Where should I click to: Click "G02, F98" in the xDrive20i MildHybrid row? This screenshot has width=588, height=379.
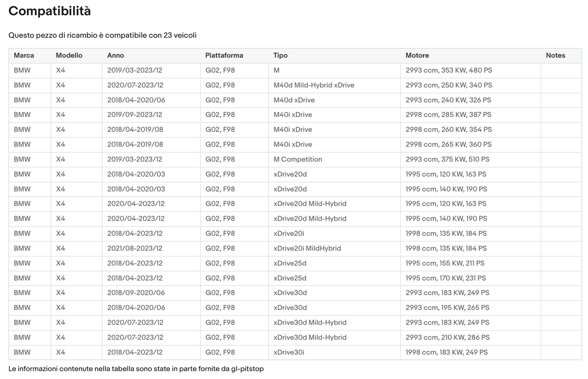pyautogui.click(x=220, y=248)
